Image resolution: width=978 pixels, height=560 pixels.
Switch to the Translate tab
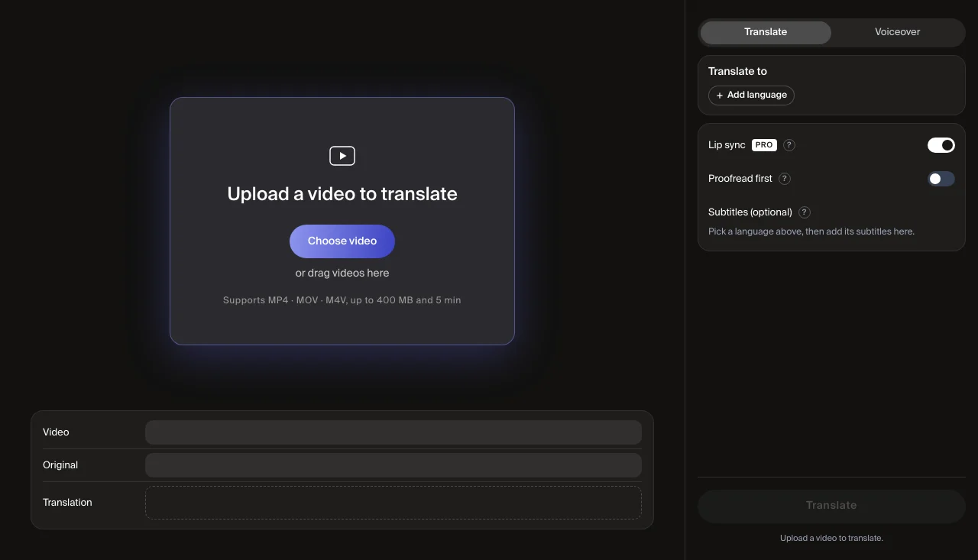(766, 32)
